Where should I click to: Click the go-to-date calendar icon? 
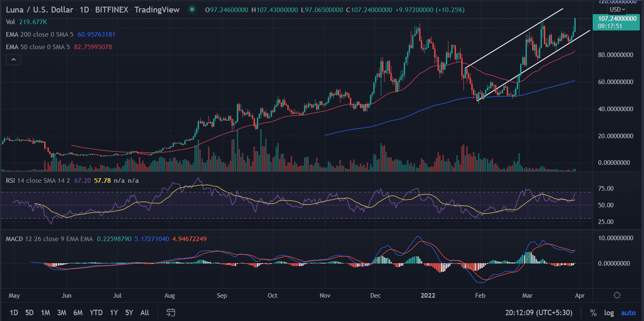[170, 312]
